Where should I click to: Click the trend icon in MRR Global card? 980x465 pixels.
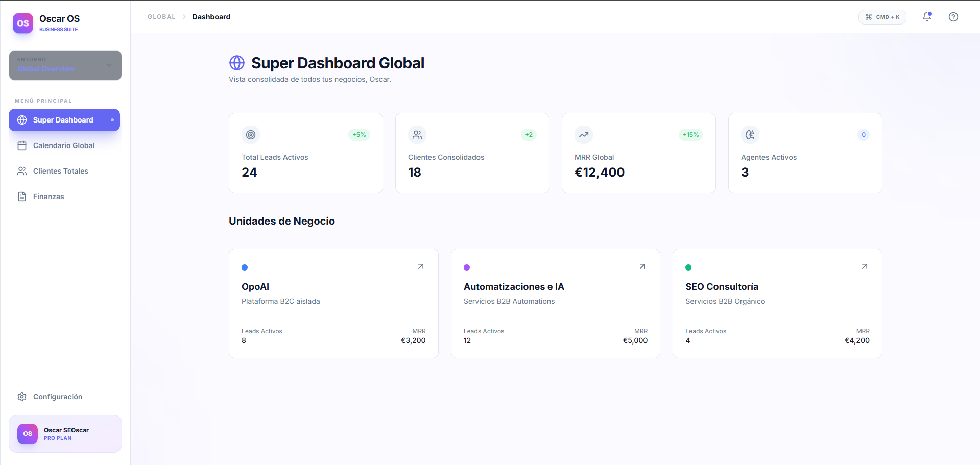coord(583,135)
